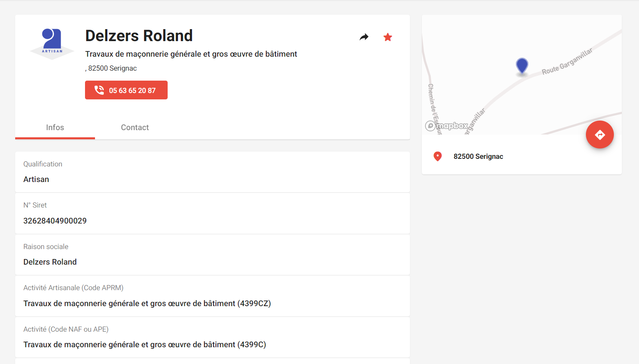
Task: Click the masonry subtitle under the business name
Action: pyautogui.click(x=191, y=54)
